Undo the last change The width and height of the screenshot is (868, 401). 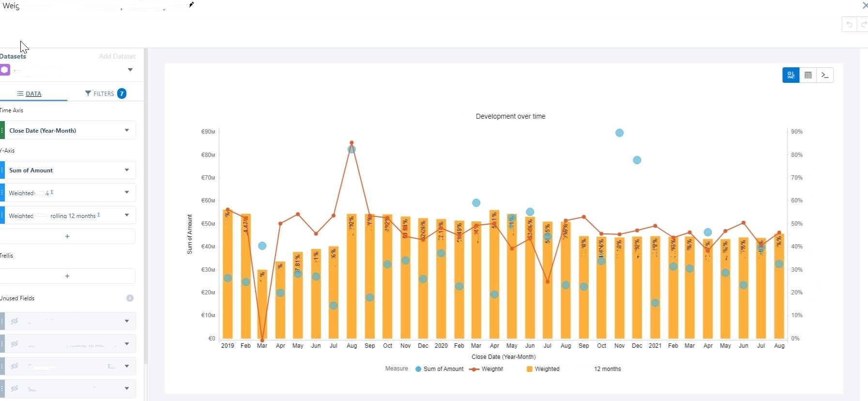click(x=850, y=24)
